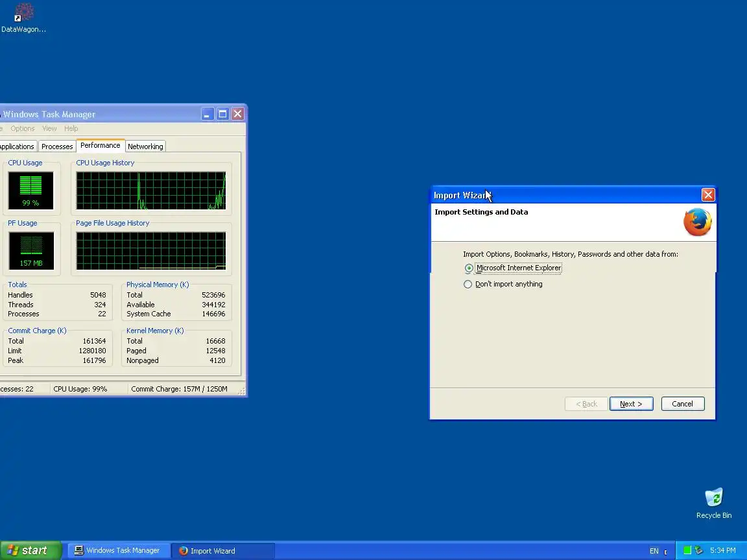Click the EN language indicator
747x560 pixels.
[654, 551]
